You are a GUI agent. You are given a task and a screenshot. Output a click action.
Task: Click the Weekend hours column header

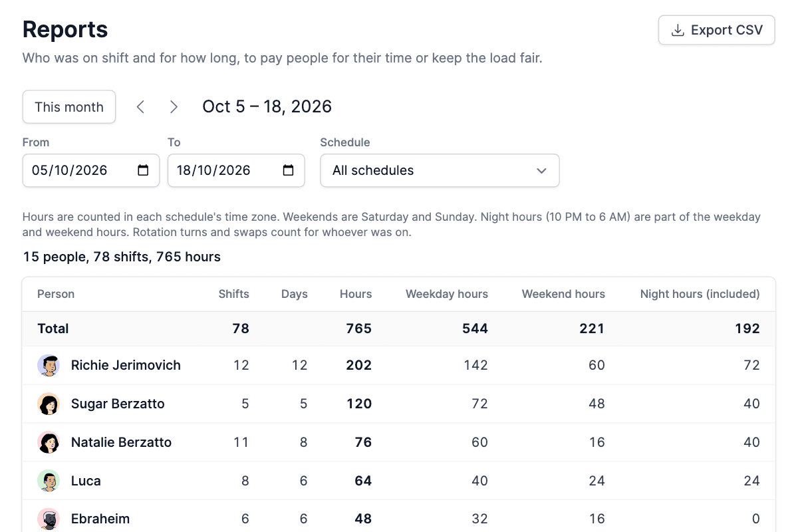pos(563,294)
